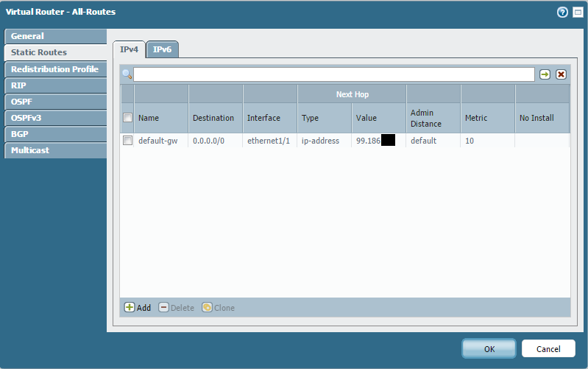Click the green plus Add icon
The width and height of the screenshot is (588, 369).
[x=130, y=307]
